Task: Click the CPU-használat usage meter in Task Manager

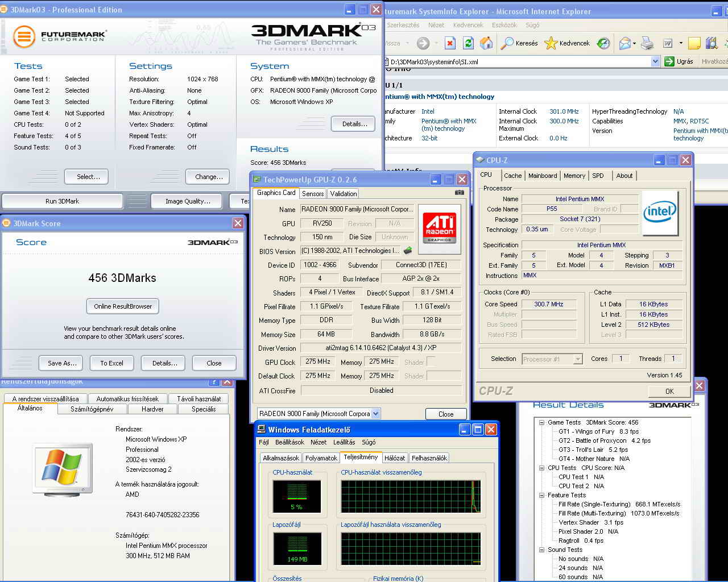Action: [x=297, y=496]
